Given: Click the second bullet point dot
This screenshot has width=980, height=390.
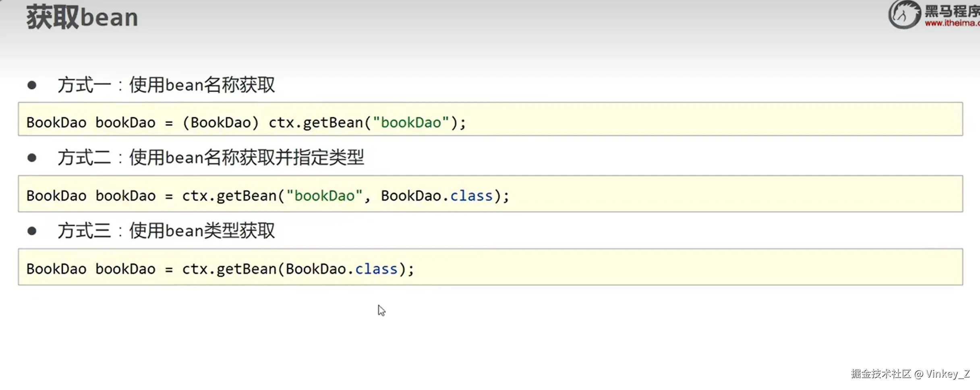Looking at the screenshot, I should point(32,158).
